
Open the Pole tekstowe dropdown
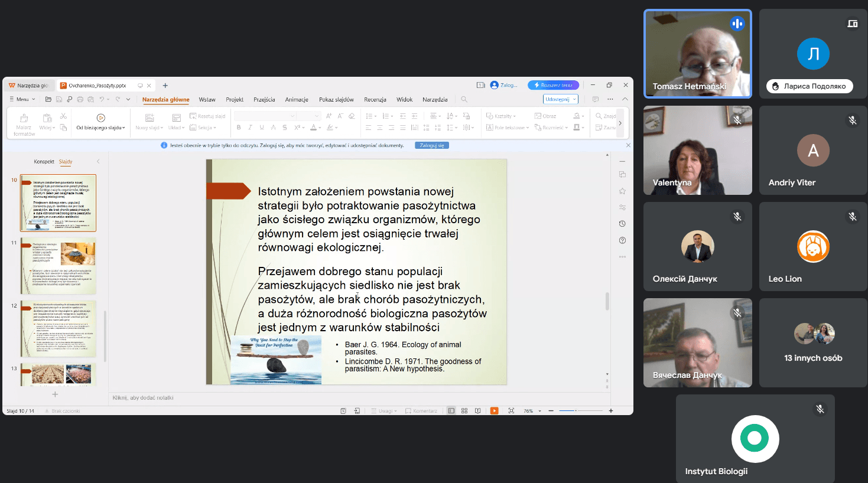coord(507,128)
